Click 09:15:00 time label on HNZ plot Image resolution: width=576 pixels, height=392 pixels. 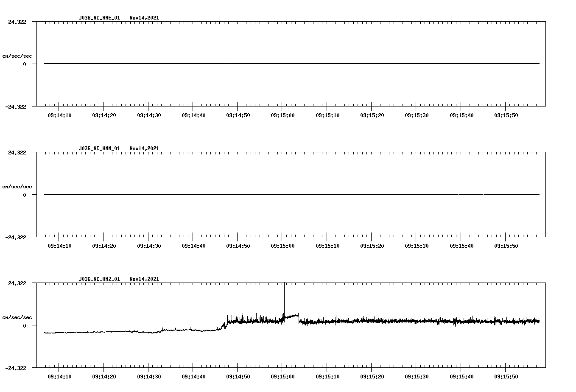[x=282, y=377]
